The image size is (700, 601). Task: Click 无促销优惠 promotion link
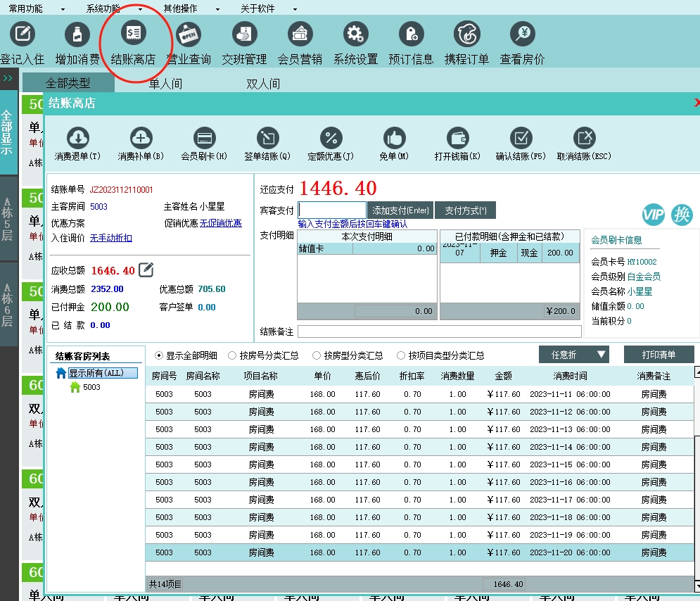tap(220, 223)
